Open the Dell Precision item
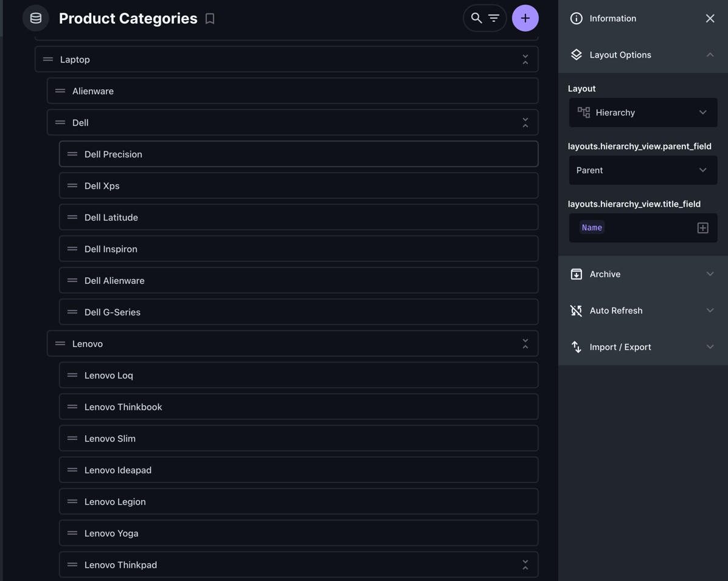Screen dimensions: 728x581 tap(299, 154)
